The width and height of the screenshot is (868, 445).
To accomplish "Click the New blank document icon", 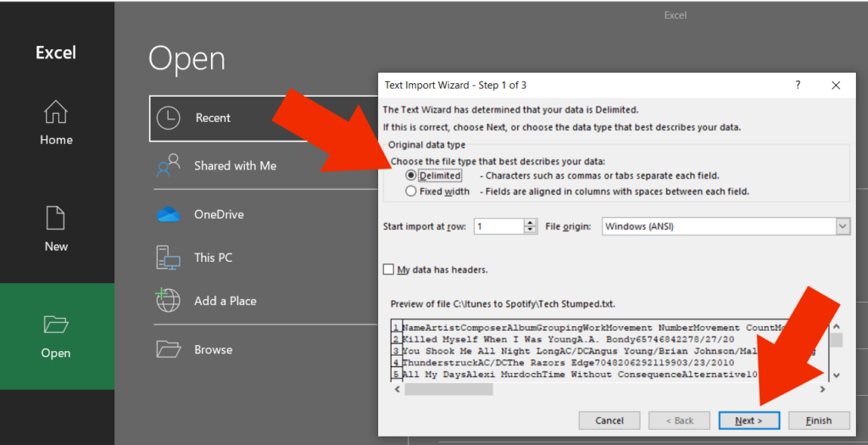I will (x=55, y=218).
